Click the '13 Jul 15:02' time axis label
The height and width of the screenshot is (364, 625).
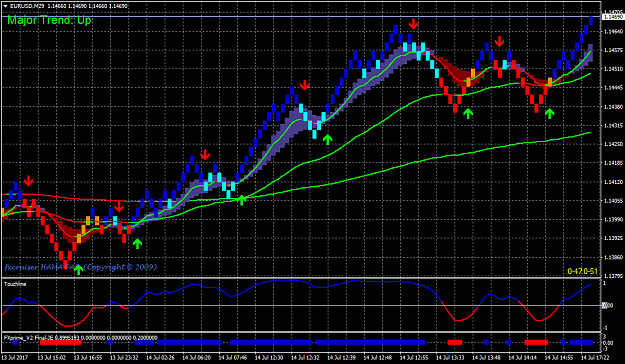point(52,358)
